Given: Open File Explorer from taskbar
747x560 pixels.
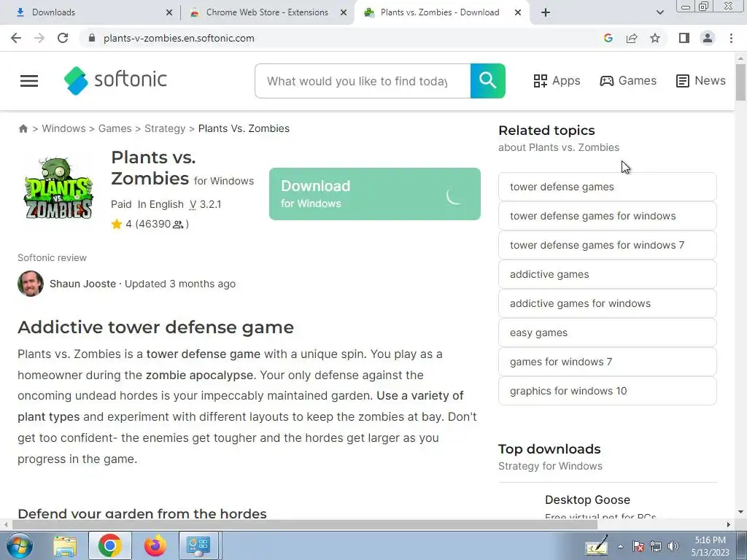Looking at the screenshot, I should tap(65, 545).
